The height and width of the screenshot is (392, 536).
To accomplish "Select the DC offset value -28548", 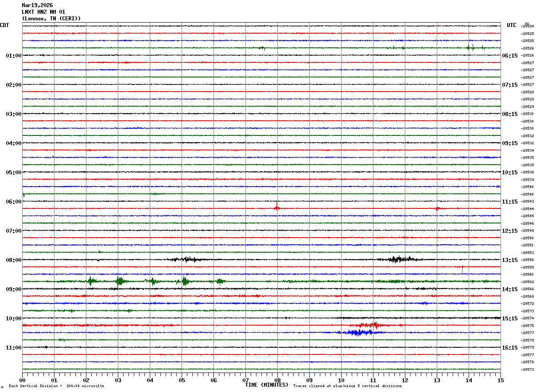I will [527, 231].
